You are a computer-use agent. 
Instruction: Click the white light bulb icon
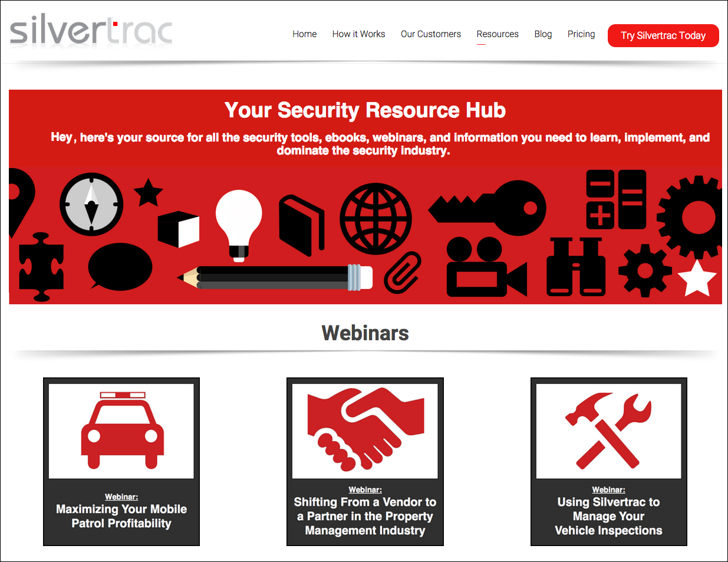[x=239, y=226]
